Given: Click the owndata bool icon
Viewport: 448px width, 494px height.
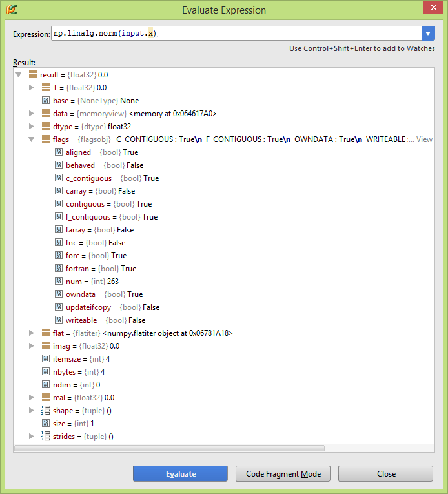Looking at the screenshot, I should pyautogui.click(x=59, y=294).
